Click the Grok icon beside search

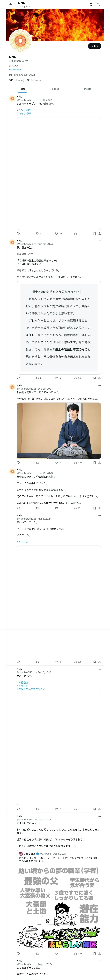point(91,5)
